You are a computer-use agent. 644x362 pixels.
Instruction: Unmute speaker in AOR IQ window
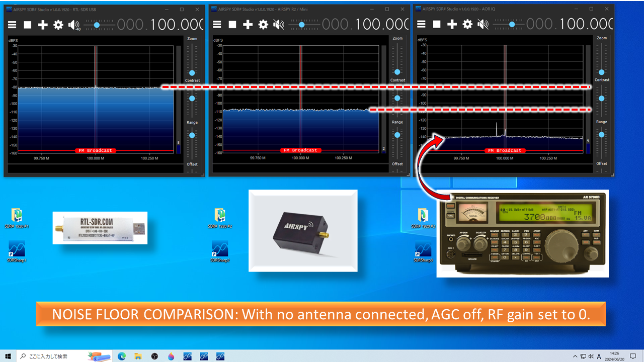(483, 24)
